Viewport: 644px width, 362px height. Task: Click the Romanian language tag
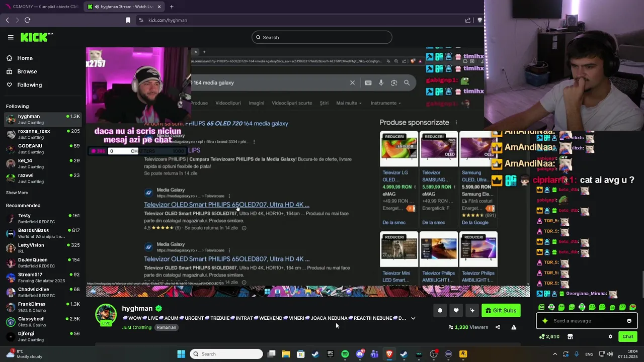166,327
